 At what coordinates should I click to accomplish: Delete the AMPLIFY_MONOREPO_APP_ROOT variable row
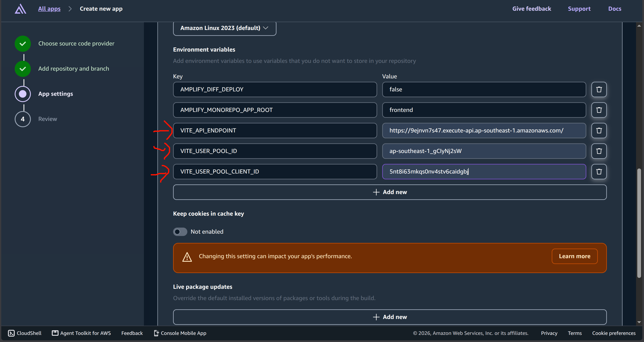coord(599,110)
